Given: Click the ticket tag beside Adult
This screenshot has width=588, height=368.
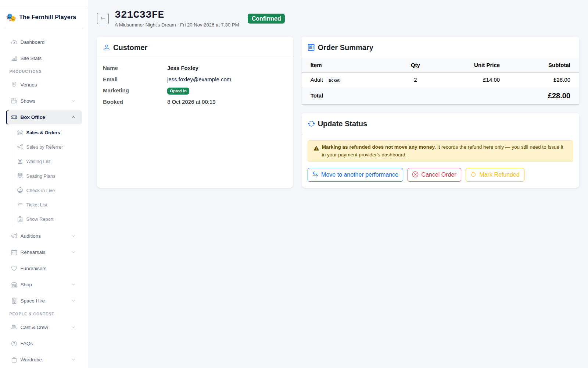Looking at the screenshot, I should click(x=334, y=80).
